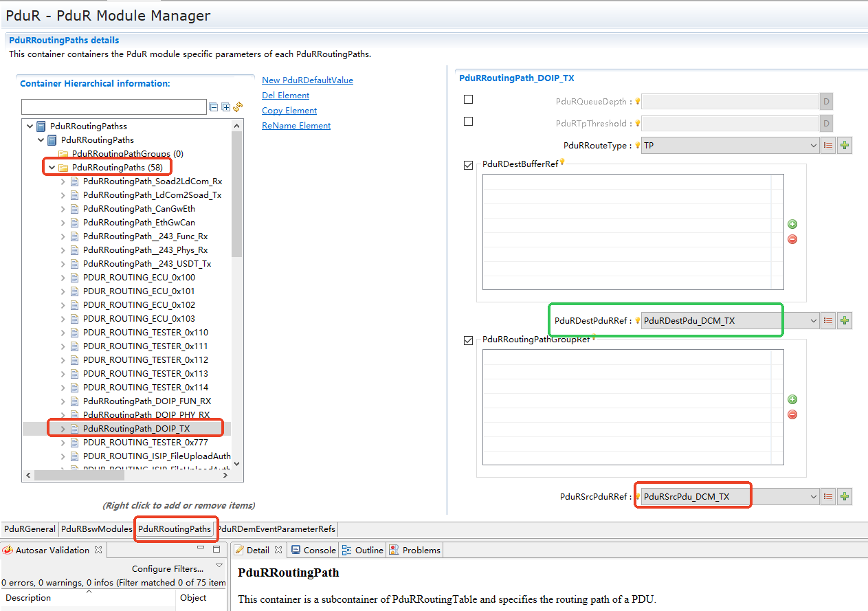Click the list icon next to PduRDestPduRRef
Image resolution: width=868 pixels, height=611 pixels.
[x=828, y=320]
